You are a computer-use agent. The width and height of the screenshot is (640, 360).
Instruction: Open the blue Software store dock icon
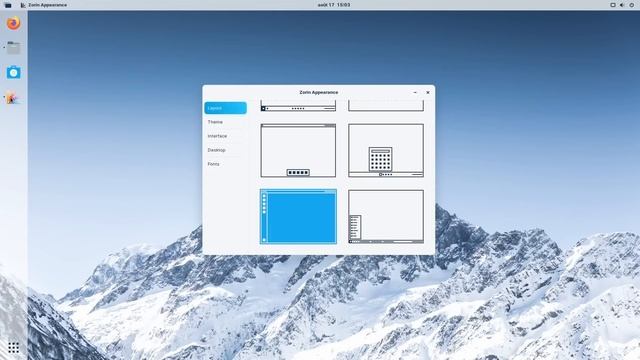click(13, 73)
